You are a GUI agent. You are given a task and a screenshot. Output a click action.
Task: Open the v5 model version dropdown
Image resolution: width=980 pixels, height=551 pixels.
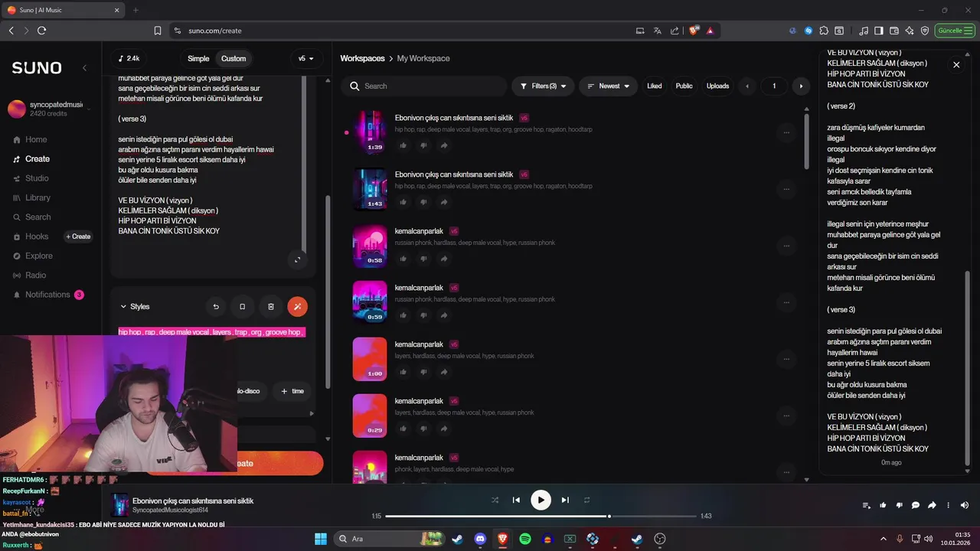(306, 59)
